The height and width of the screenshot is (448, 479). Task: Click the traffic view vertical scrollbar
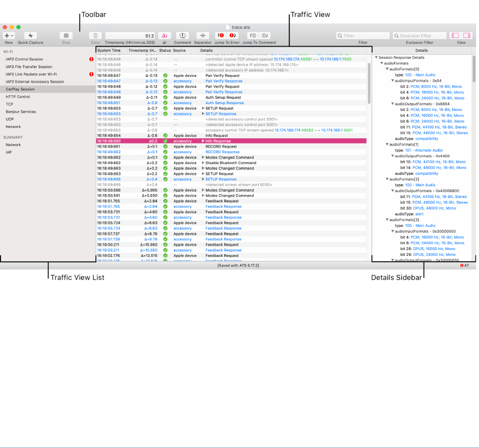(x=369, y=83)
